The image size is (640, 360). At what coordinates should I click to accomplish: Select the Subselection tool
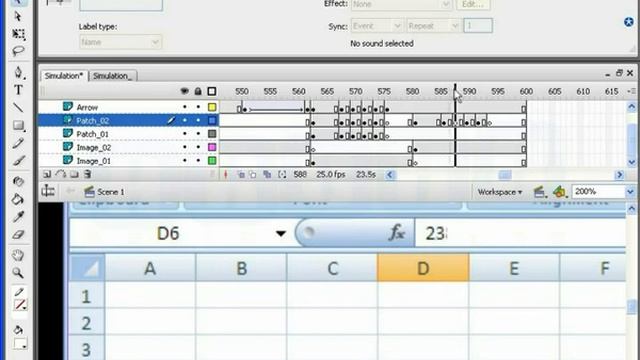click(x=18, y=16)
